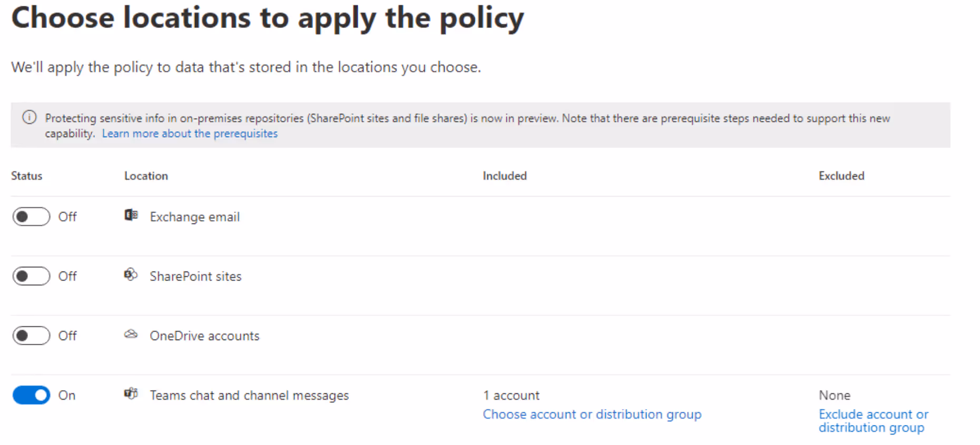This screenshot has height=445, width=980.
Task: Switch on the OneDrive accounts toggle
Action: [x=32, y=336]
